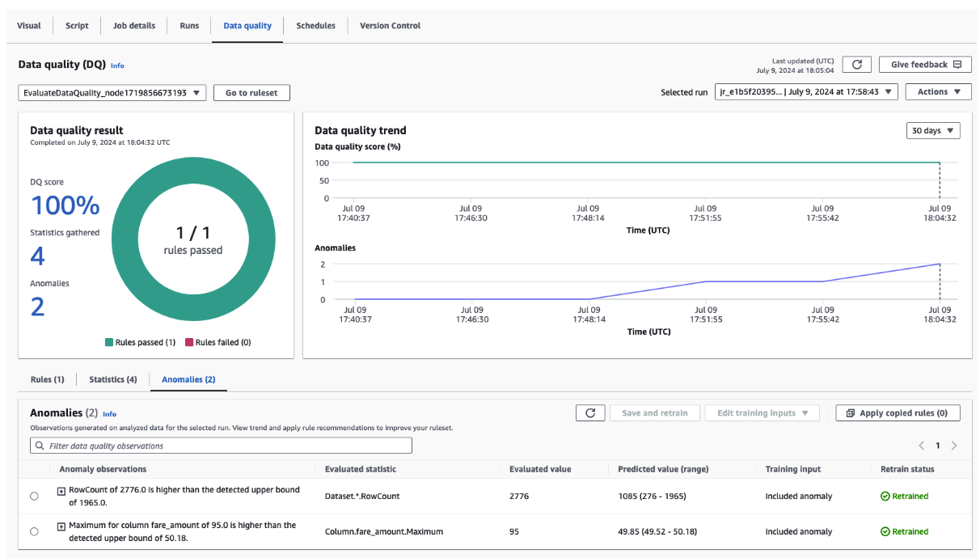Refresh the Anomalies table with reload icon

pyautogui.click(x=589, y=413)
